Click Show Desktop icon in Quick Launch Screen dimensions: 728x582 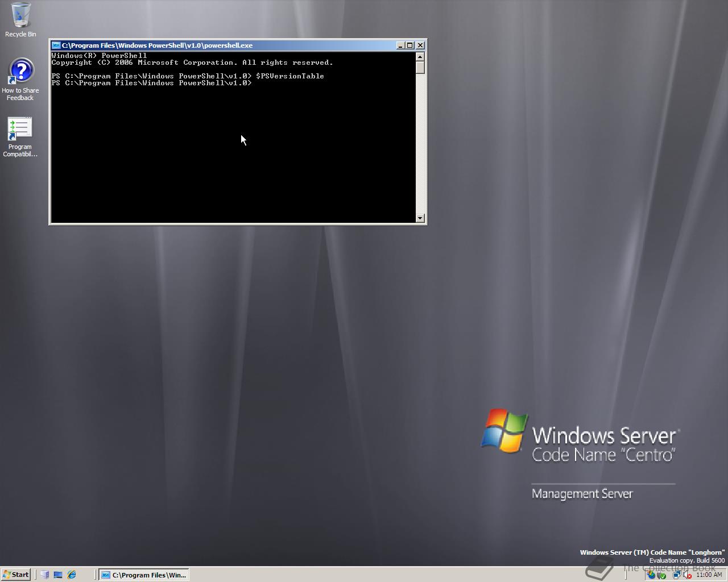58,575
